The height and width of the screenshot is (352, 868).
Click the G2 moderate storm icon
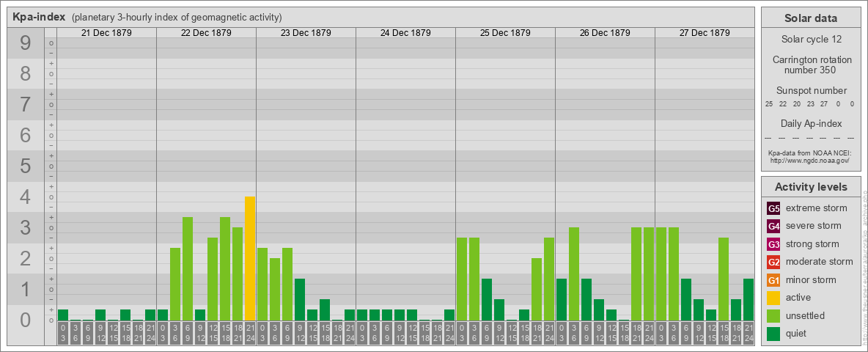tap(773, 262)
